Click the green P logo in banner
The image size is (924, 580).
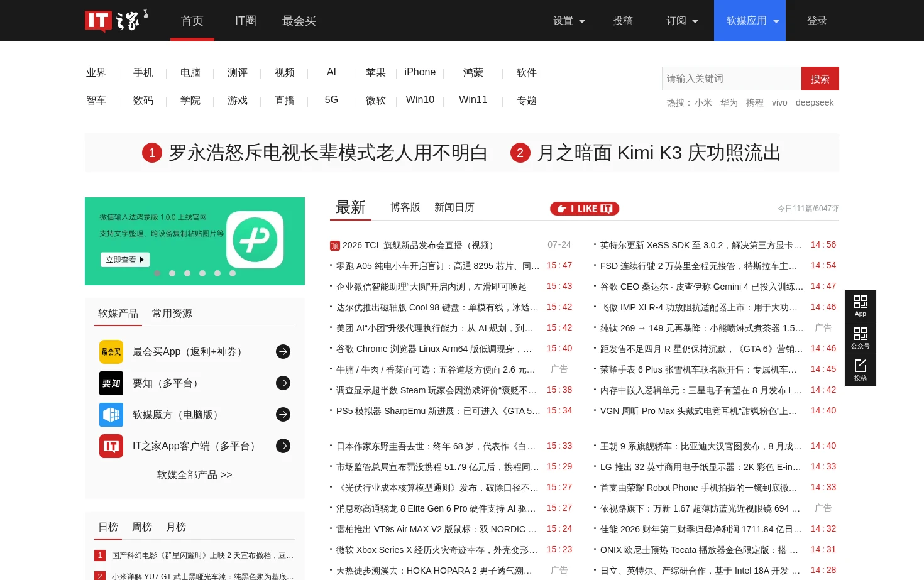[x=255, y=240]
